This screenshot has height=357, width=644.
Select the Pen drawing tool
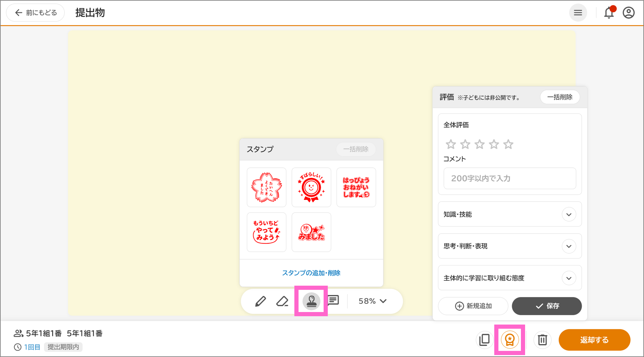point(260,301)
